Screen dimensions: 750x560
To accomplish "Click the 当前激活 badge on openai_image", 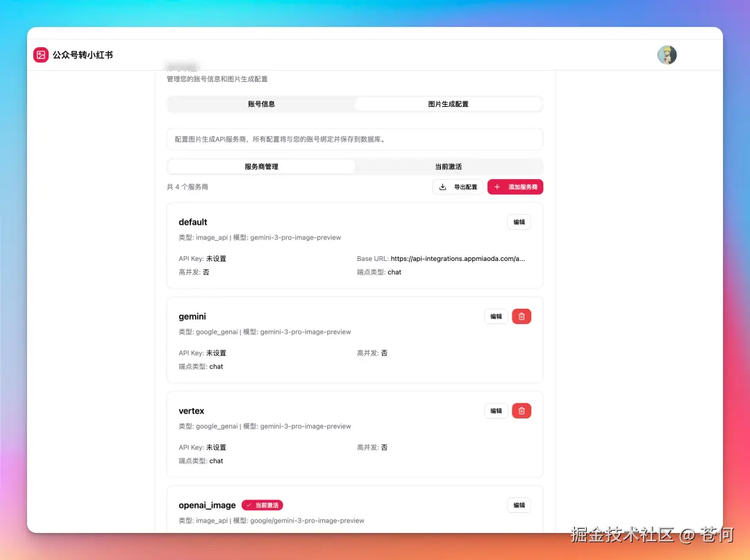I will coord(262,505).
